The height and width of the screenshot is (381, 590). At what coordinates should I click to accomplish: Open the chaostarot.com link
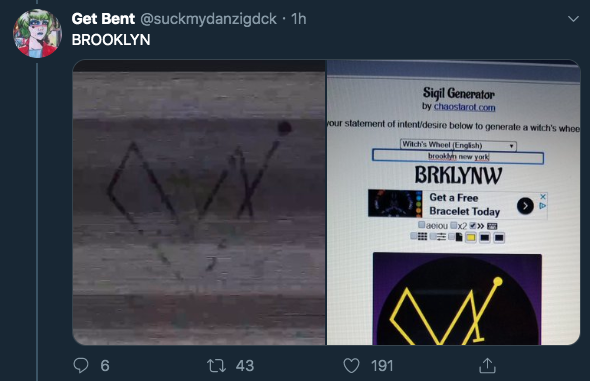(465, 107)
